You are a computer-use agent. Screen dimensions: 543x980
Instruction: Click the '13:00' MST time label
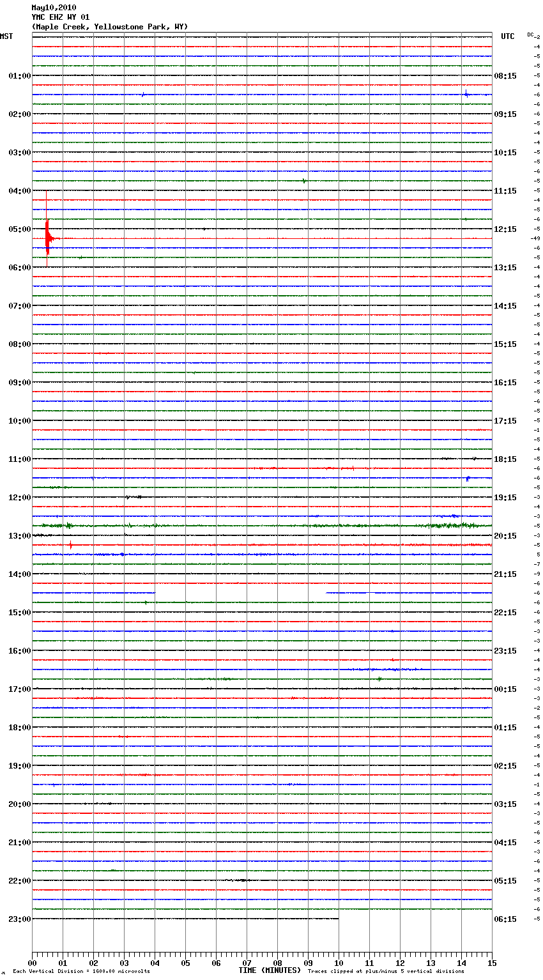(20, 536)
